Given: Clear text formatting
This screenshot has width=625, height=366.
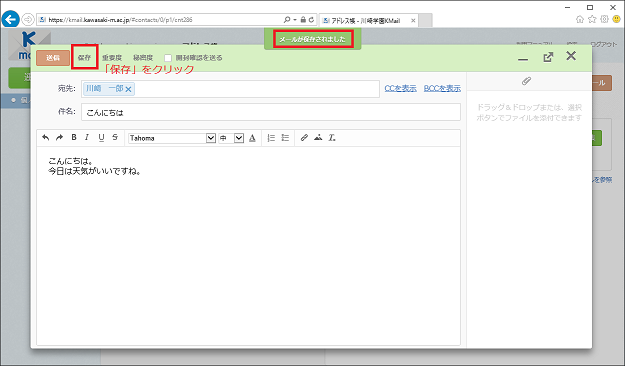Looking at the screenshot, I should 332,138.
